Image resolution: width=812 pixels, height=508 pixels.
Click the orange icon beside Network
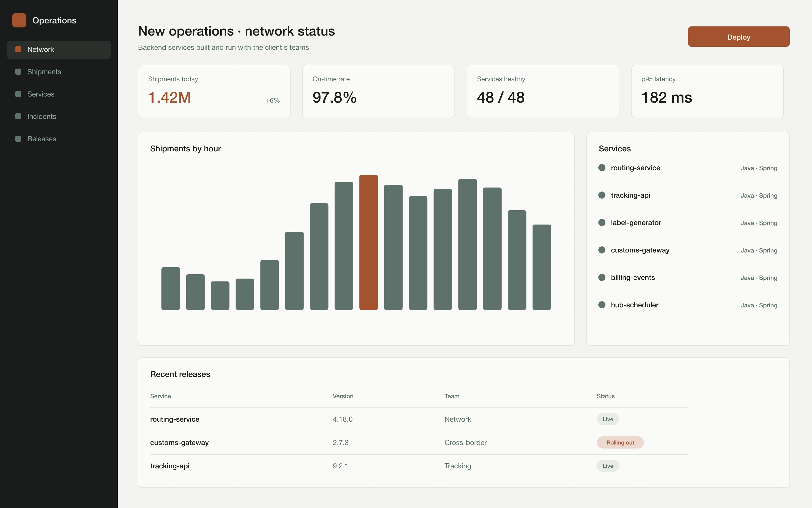(x=19, y=49)
